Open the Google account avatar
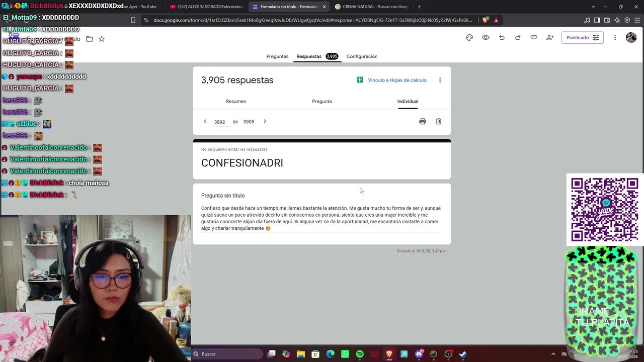This screenshot has height=362, width=644. (631, 38)
